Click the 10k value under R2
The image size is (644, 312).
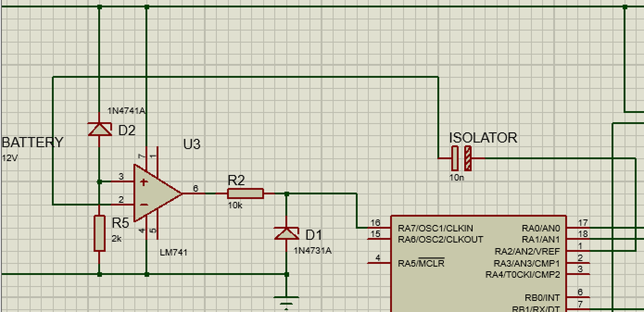point(235,205)
